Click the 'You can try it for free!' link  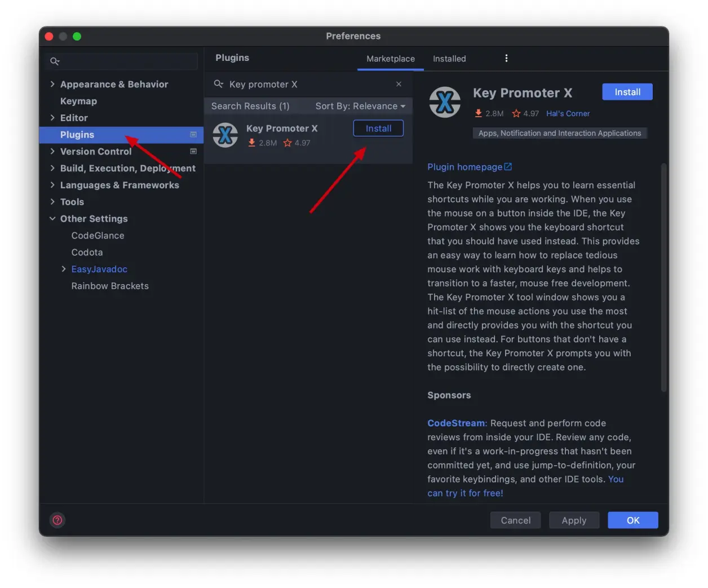(525, 486)
